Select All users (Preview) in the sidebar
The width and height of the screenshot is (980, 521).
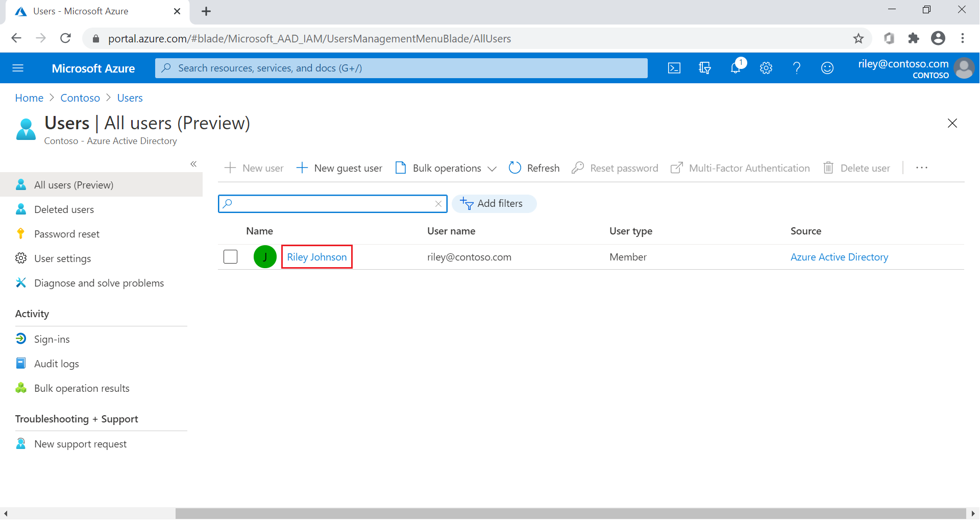[x=101, y=185]
